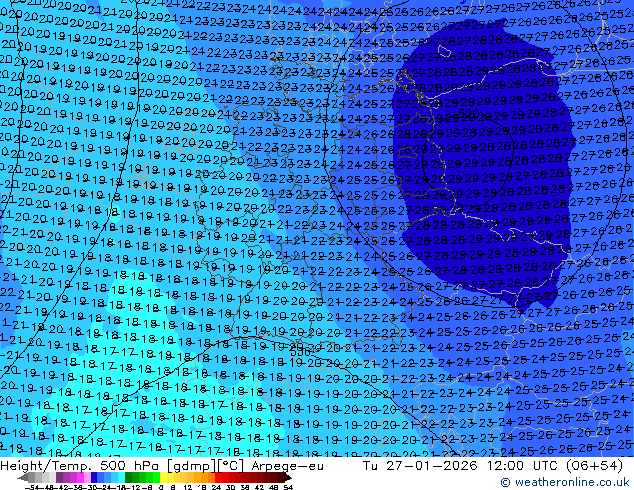Click the "520" contour height label
The width and height of the screenshot is (634, 490).
click(x=469, y=113)
